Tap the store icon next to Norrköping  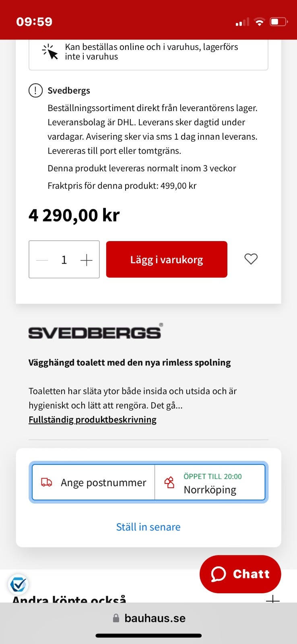pyautogui.click(x=169, y=482)
